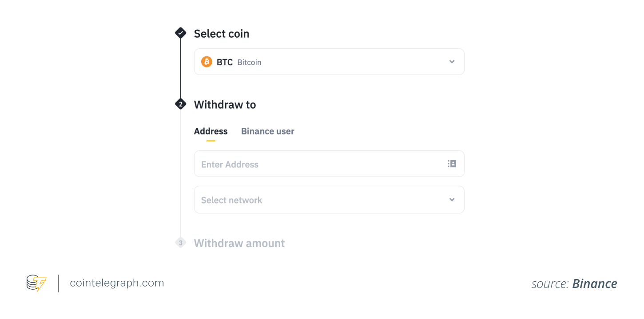
Task: Expand the Withdraw amount section
Action: (x=239, y=243)
